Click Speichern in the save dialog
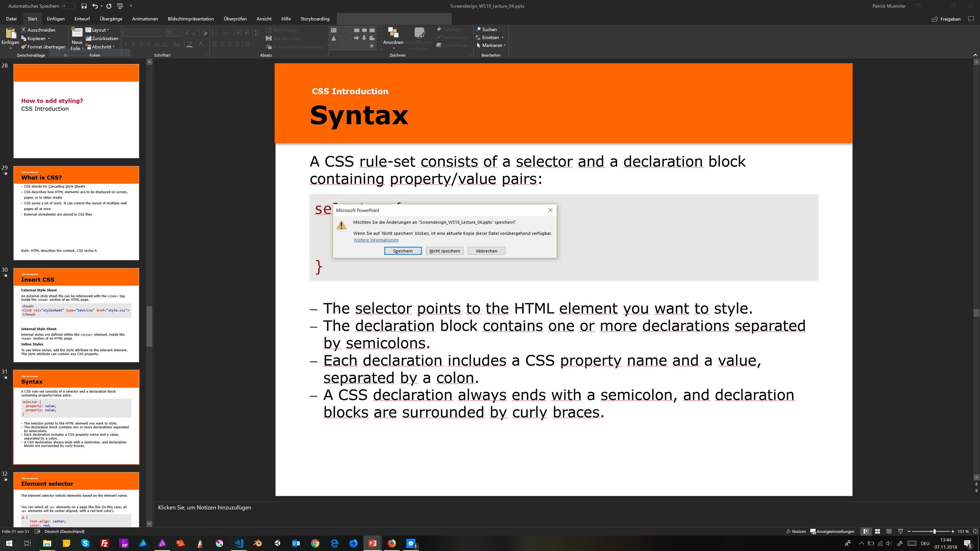The image size is (980, 551). (x=402, y=251)
